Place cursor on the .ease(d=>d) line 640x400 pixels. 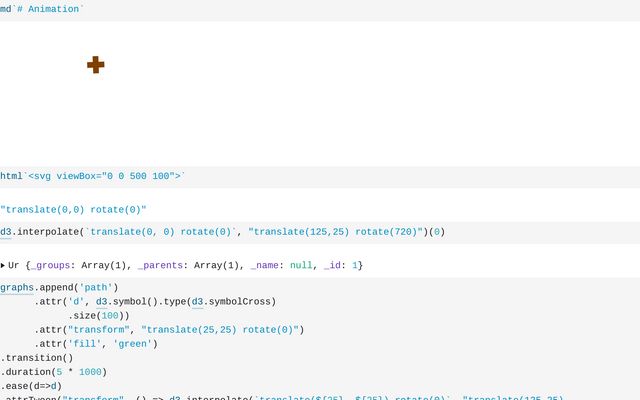32,386
